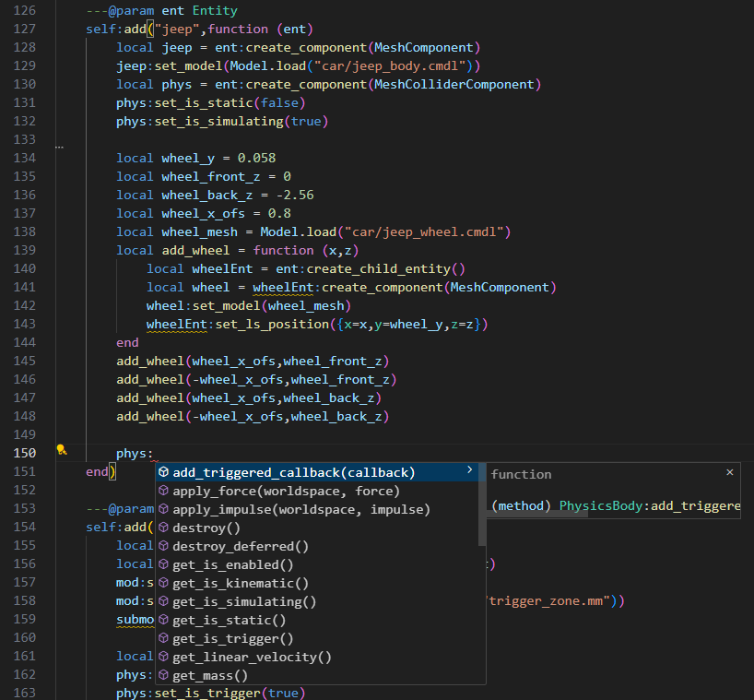754x700 pixels.
Task: Click MeshComponent on line 128
Action: (424, 48)
